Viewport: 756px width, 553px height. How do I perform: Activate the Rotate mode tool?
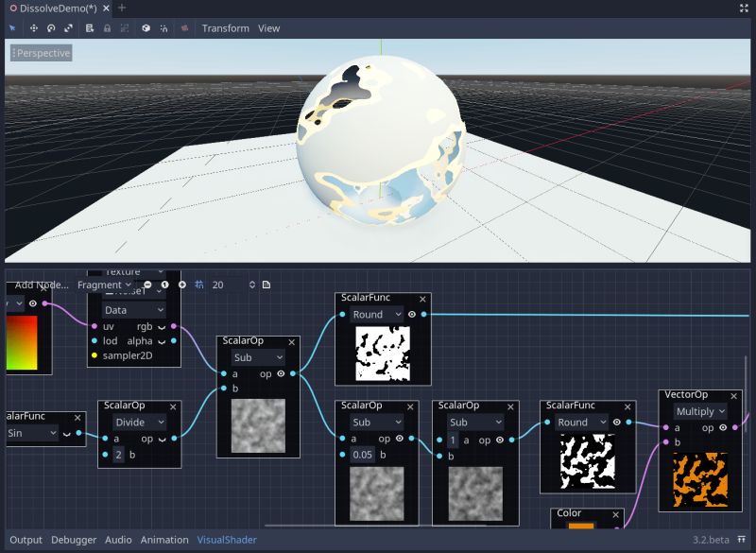(52, 28)
